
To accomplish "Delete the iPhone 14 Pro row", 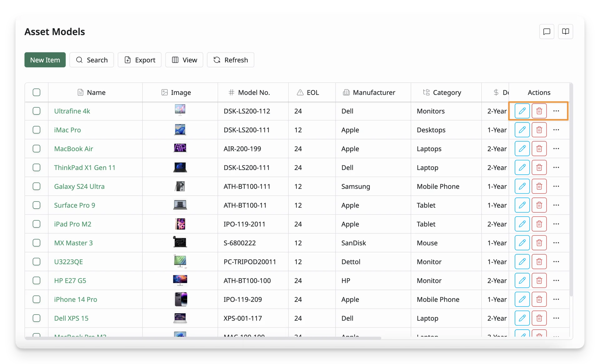I will tap(539, 299).
